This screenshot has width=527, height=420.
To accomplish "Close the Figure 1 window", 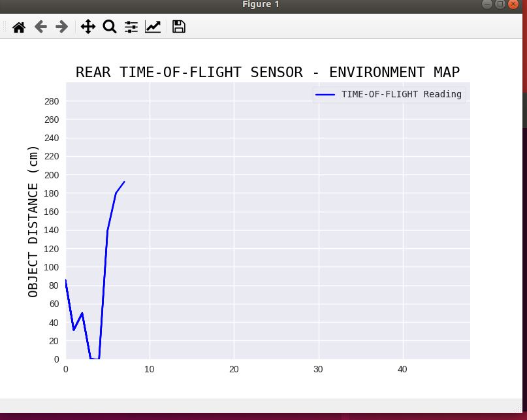I will 513,4.
